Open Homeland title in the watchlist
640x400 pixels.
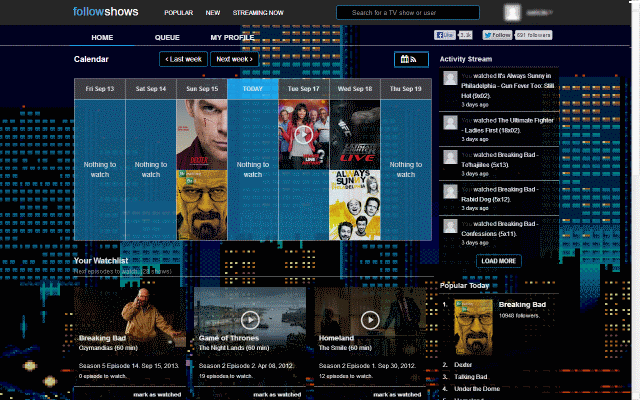pyautogui.click(x=336, y=338)
